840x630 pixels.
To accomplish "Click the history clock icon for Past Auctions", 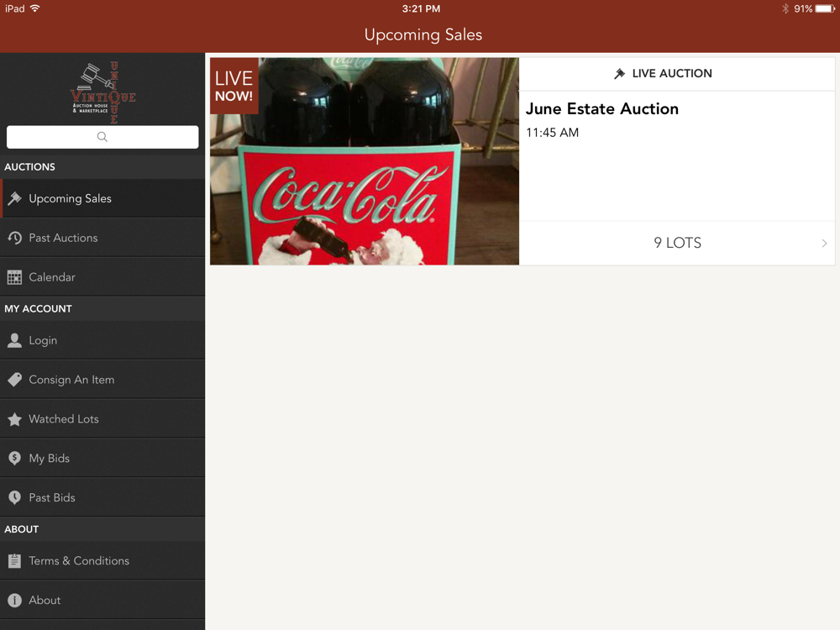I will pos(14,238).
